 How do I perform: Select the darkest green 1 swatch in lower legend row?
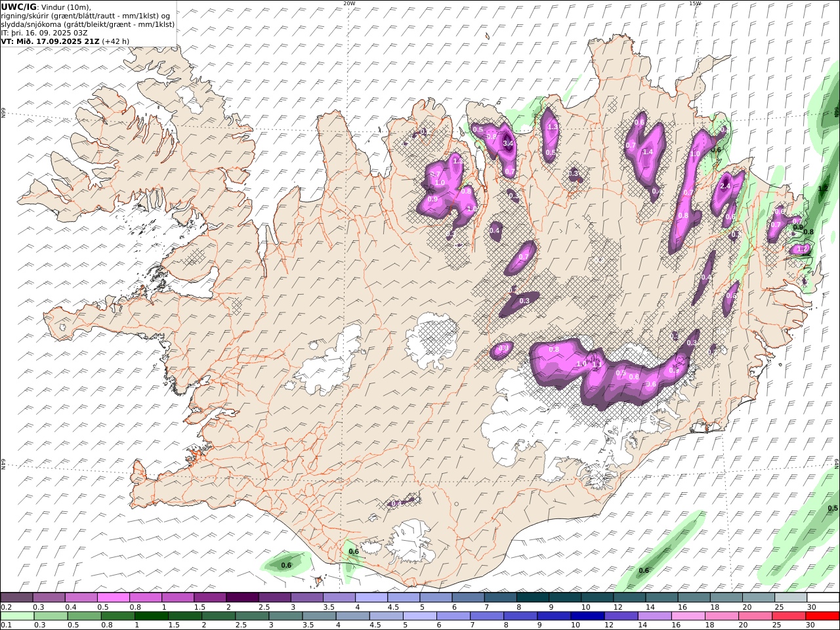coord(152,616)
